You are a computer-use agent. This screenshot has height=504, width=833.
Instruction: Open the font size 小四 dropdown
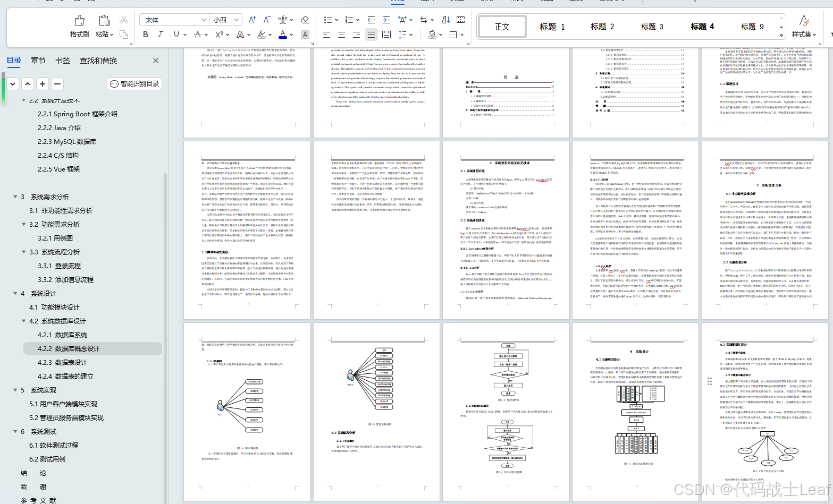click(237, 20)
